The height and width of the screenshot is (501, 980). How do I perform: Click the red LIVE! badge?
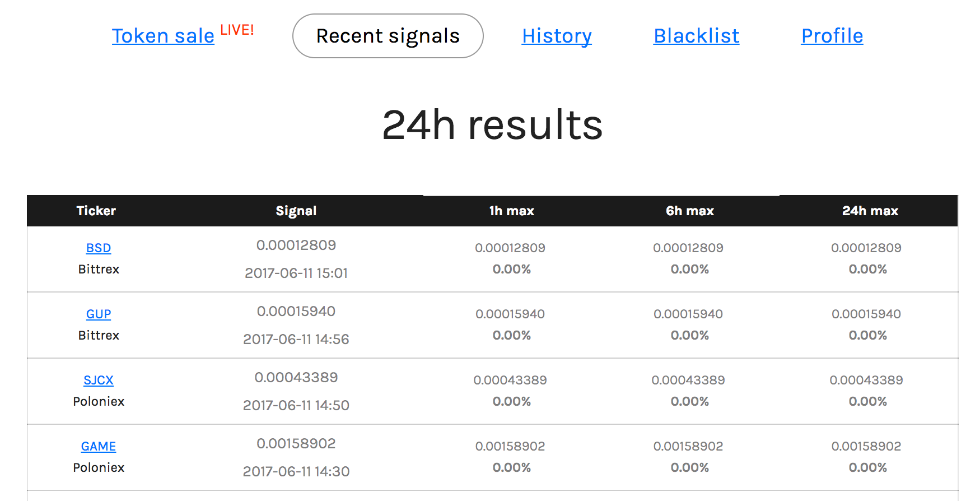click(x=237, y=30)
